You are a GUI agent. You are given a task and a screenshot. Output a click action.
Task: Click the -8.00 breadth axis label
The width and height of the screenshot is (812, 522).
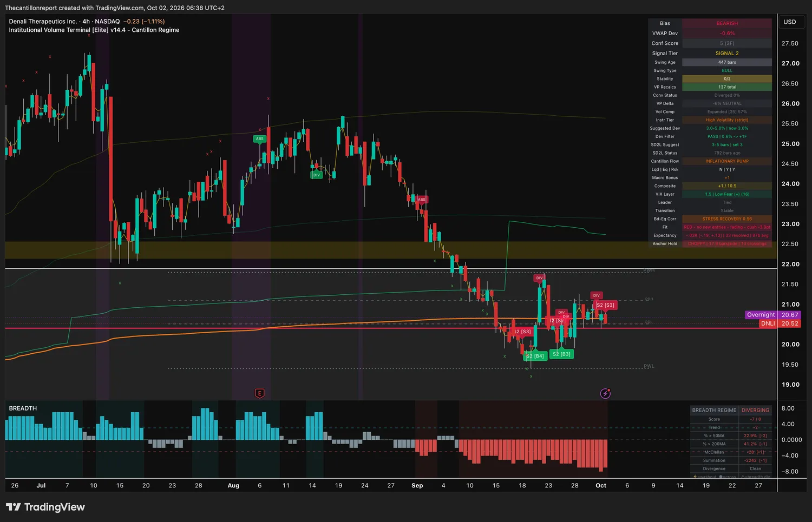point(789,472)
